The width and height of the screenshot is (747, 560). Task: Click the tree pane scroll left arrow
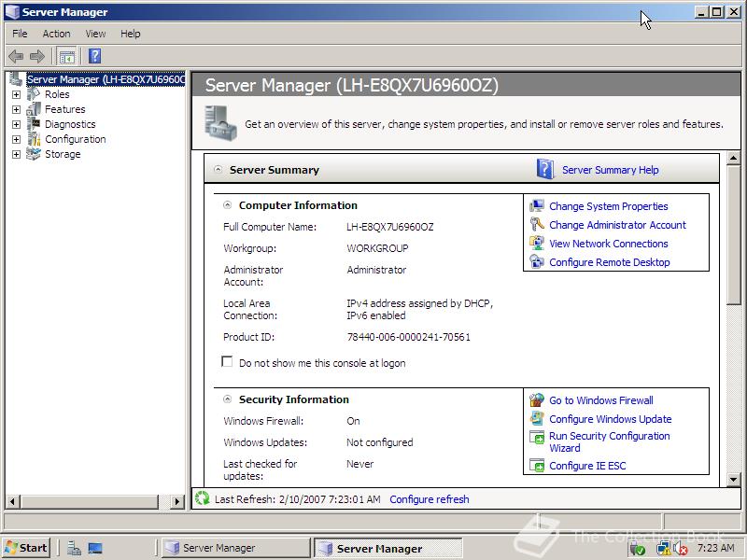(12, 501)
